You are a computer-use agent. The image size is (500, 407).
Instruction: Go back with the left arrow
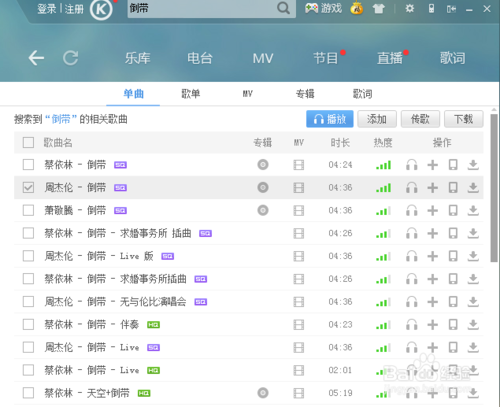click(36, 58)
